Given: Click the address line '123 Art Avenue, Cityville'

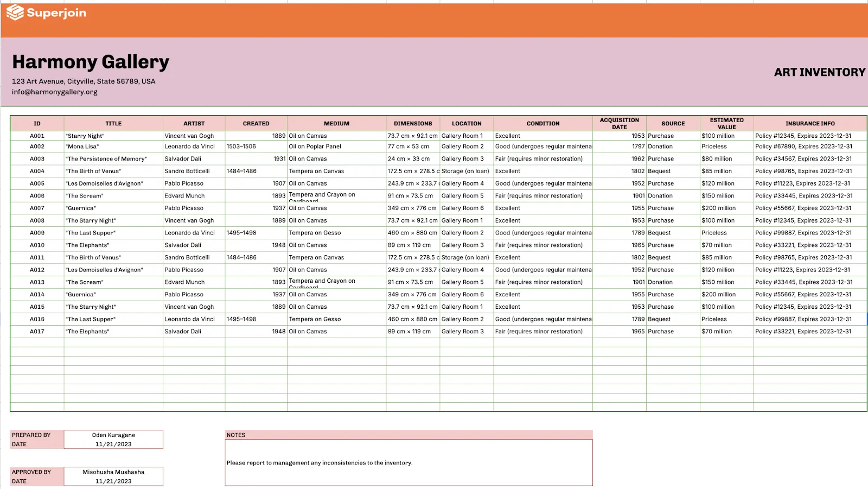Looking at the screenshot, I should click(x=84, y=81).
